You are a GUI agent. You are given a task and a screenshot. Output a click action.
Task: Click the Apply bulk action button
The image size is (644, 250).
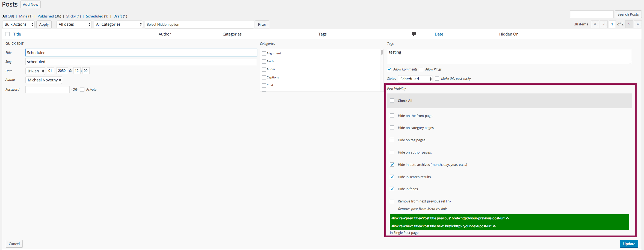pyautogui.click(x=44, y=24)
